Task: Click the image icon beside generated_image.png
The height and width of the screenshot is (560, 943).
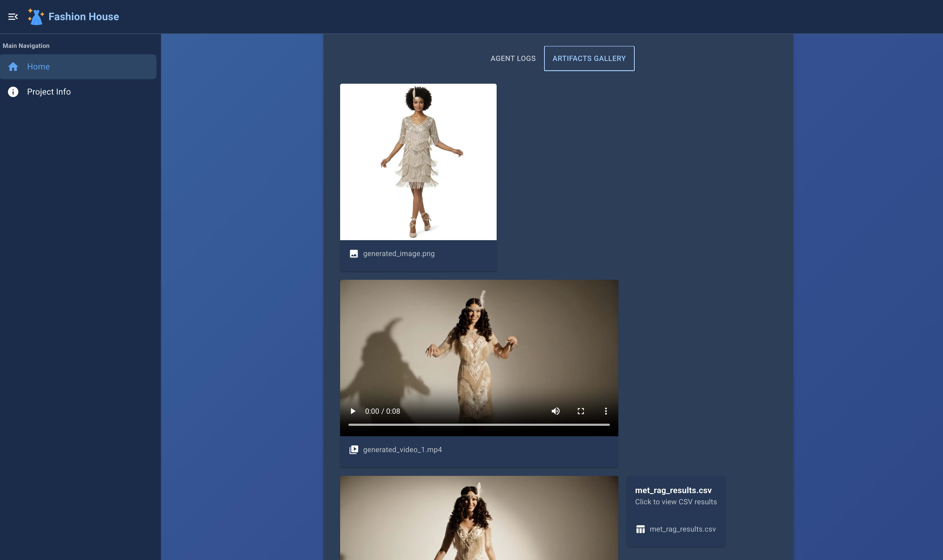Action: click(x=354, y=254)
